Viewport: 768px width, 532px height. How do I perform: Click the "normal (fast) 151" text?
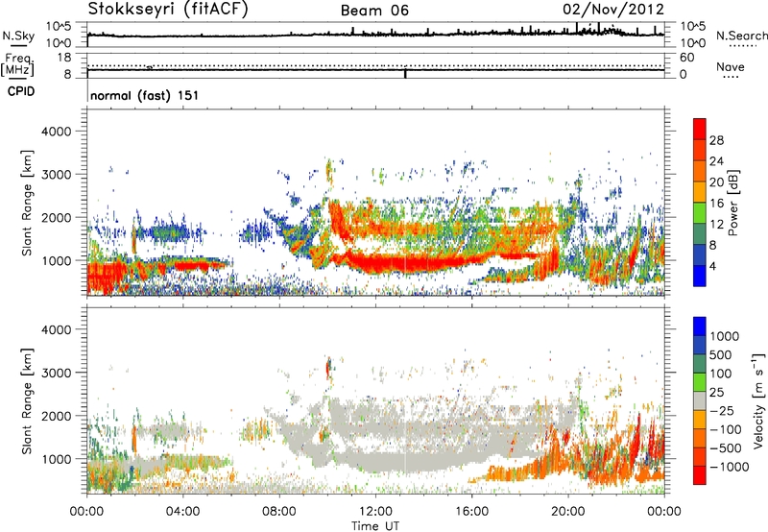click(145, 95)
